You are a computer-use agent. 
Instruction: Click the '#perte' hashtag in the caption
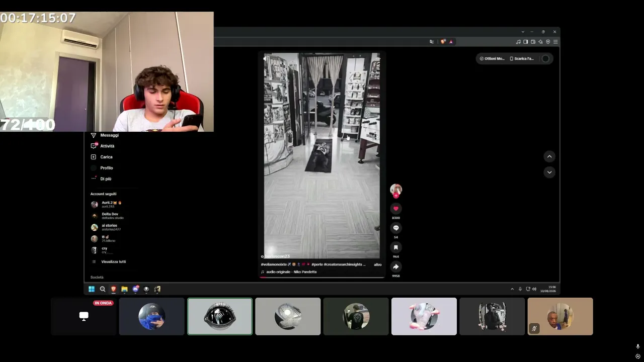coord(317,264)
